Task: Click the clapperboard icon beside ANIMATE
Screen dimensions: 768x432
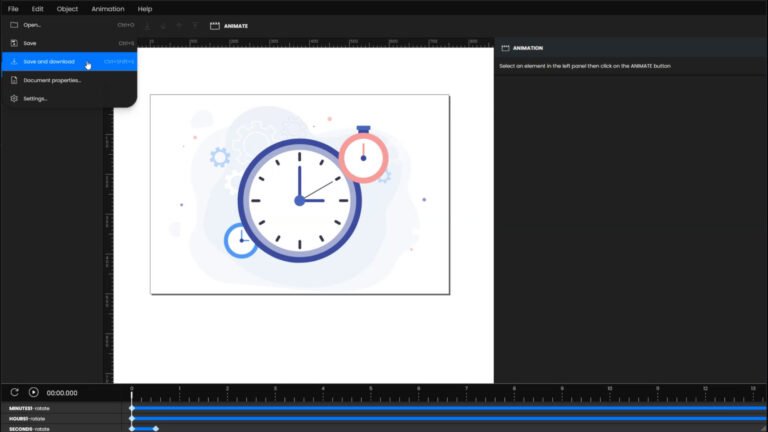Action: [214, 25]
